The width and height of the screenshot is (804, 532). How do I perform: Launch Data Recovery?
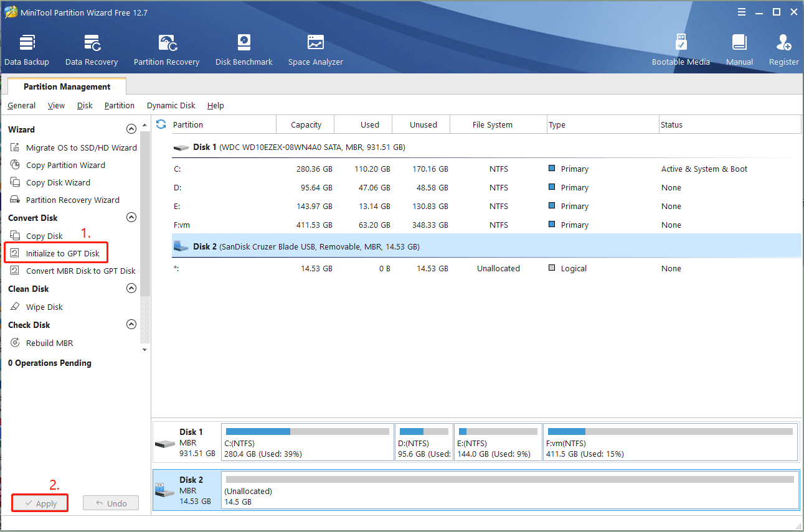tap(91, 49)
